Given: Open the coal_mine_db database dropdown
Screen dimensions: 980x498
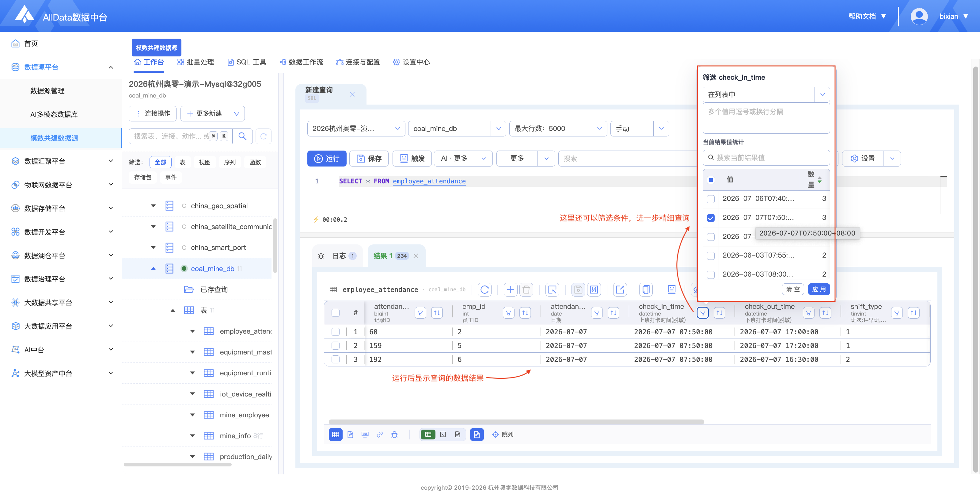Looking at the screenshot, I should coord(457,128).
